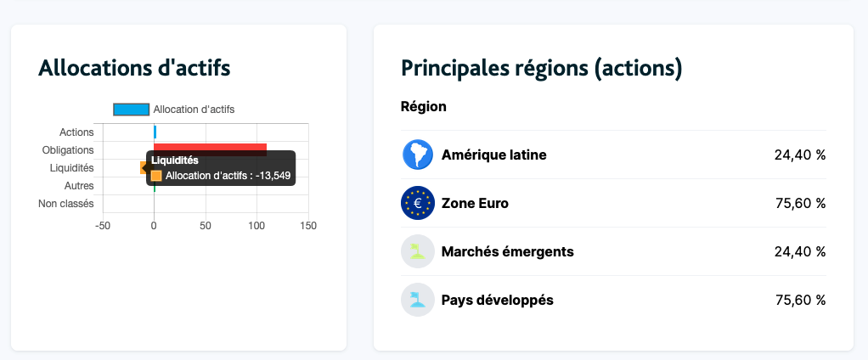Select the Pays développés label
This screenshot has width=868, height=360.
pyautogui.click(x=497, y=300)
